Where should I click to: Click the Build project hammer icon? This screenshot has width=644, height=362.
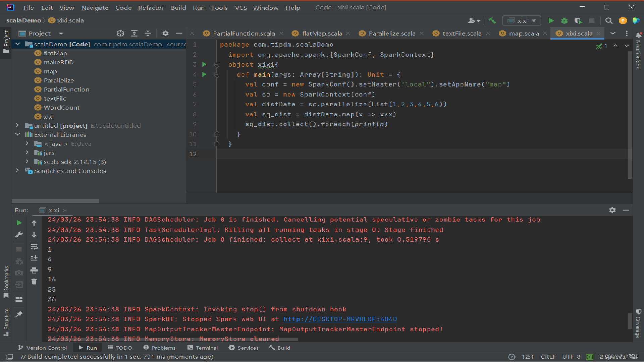click(492, 21)
